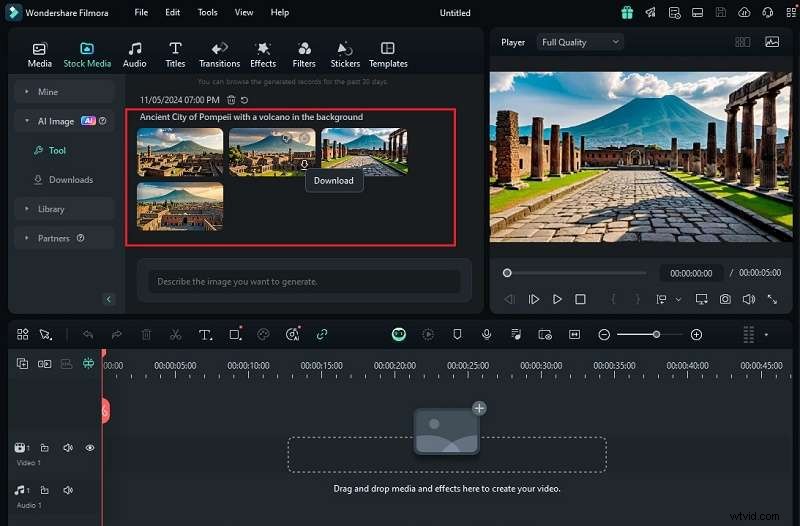Image resolution: width=800 pixels, height=526 pixels.
Task: Toggle visibility of Video 1 track
Action: 90,448
